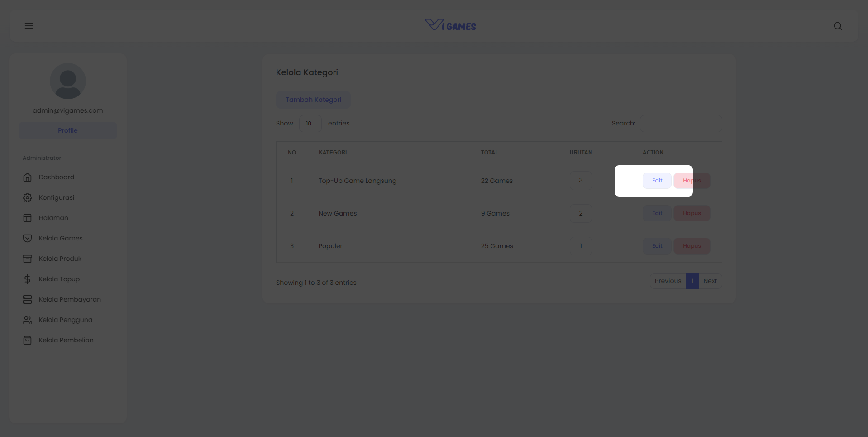Click the "22 Games" cell

tap(497, 181)
